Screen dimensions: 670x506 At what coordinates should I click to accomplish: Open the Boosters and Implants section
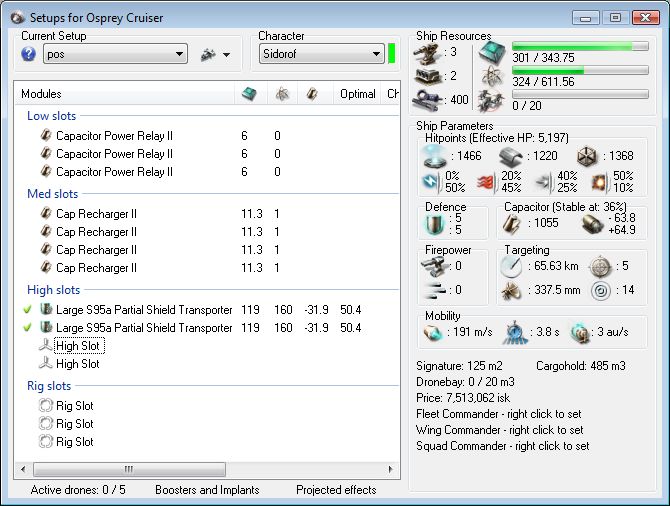[207, 490]
